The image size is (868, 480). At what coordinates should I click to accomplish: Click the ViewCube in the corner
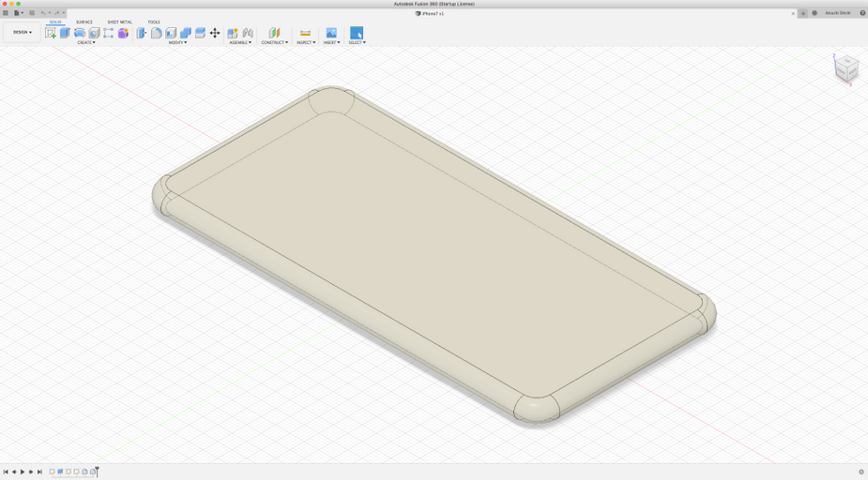click(846, 67)
